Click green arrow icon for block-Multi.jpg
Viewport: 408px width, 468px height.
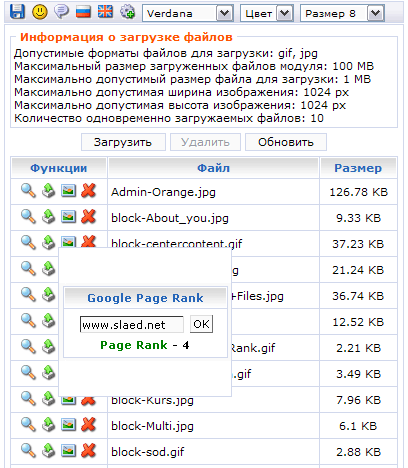(x=48, y=425)
